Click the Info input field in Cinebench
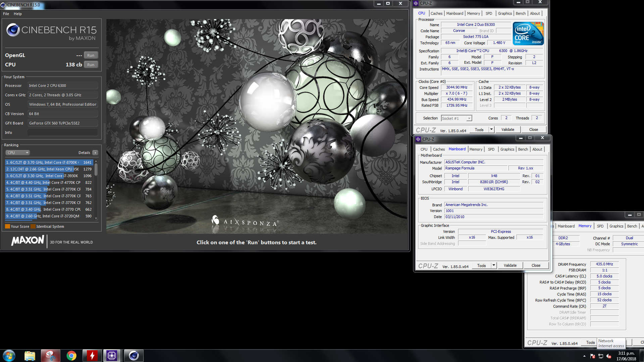Screen dimensions: 644x362 (x=63, y=133)
